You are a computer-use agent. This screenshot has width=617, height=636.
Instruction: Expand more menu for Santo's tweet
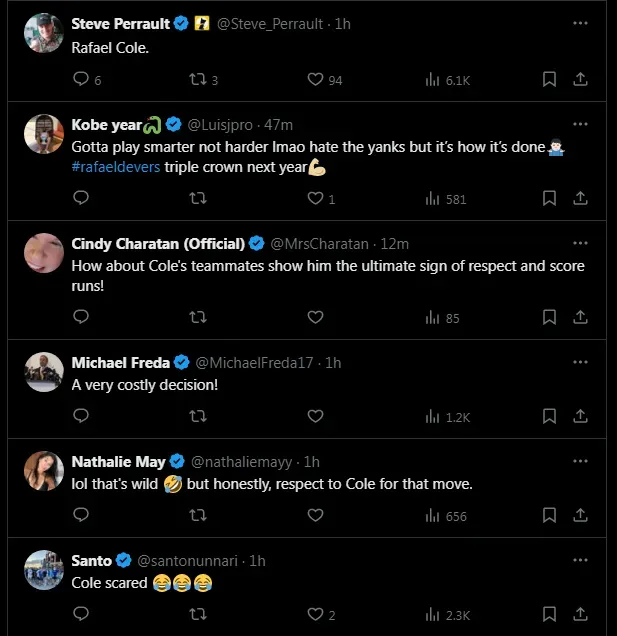pos(580,561)
